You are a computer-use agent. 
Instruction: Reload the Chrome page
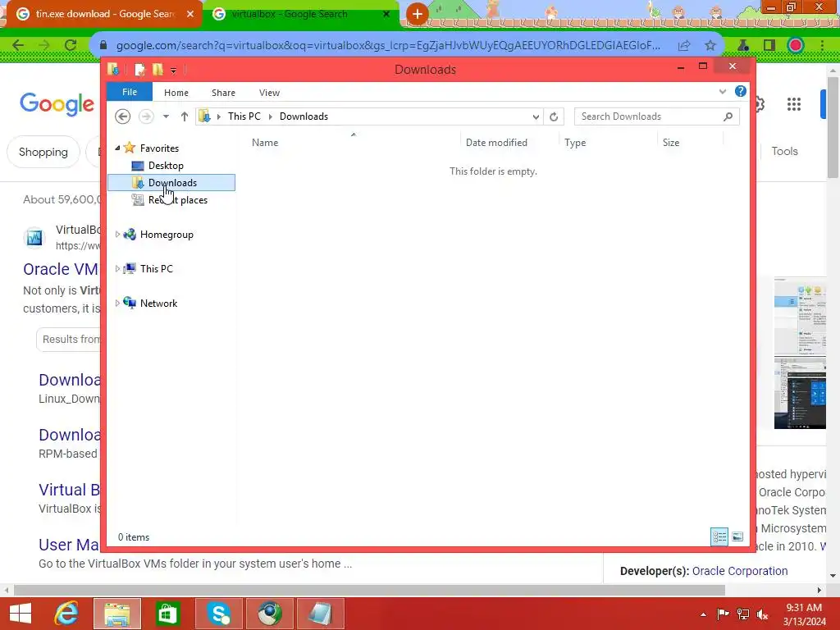tap(71, 45)
